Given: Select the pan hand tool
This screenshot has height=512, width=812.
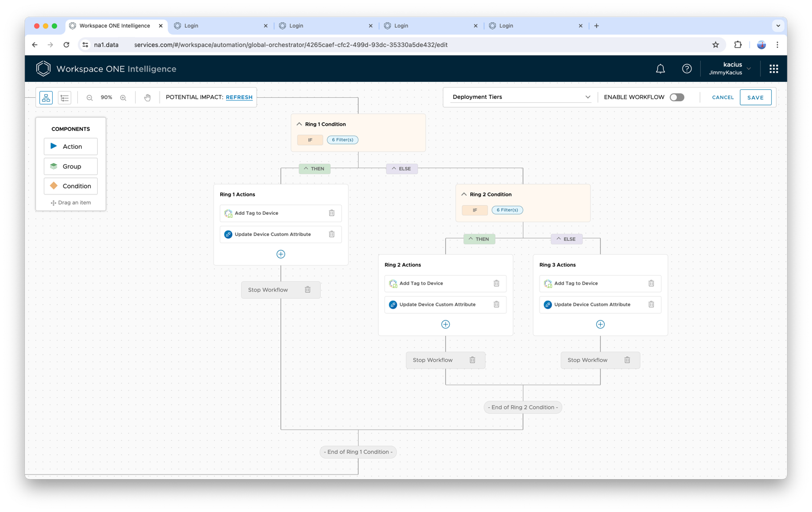Looking at the screenshot, I should 148,98.
